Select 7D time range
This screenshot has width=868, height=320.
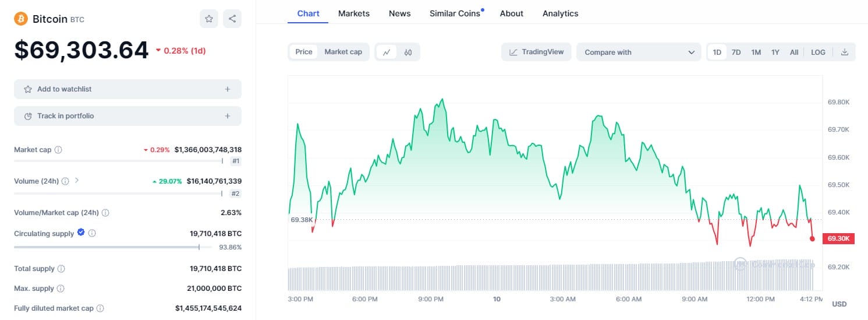[x=736, y=52]
